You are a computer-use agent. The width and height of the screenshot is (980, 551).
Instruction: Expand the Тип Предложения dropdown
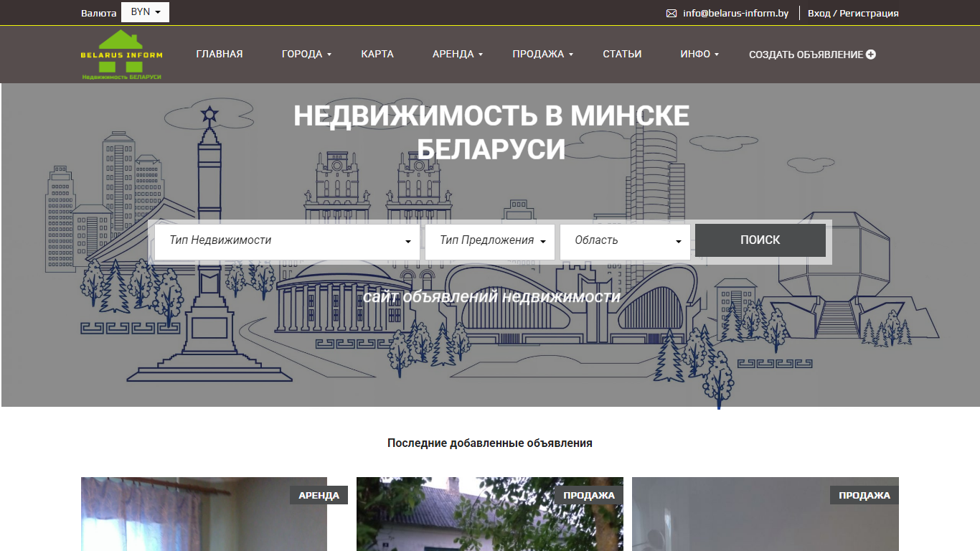[x=490, y=240]
